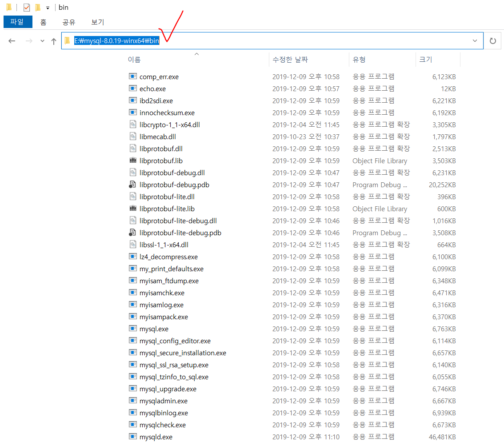The image size is (504, 446).
Task: Click the libmecab.dll file icon
Action: pos(133,137)
